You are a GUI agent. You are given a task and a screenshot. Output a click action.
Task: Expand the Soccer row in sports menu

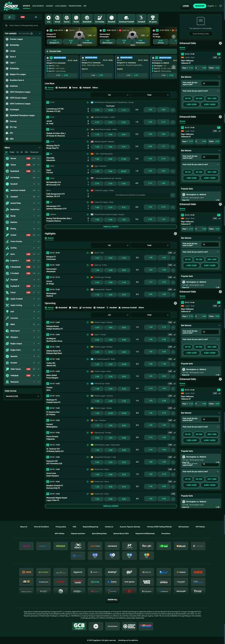pos(38,158)
